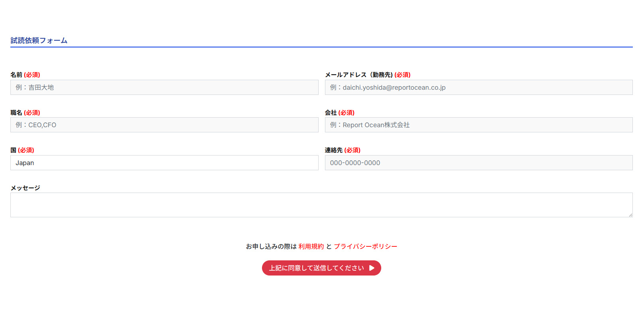Open the プライバシーポリシー link
The height and width of the screenshot is (309, 644).
click(x=365, y=246)
